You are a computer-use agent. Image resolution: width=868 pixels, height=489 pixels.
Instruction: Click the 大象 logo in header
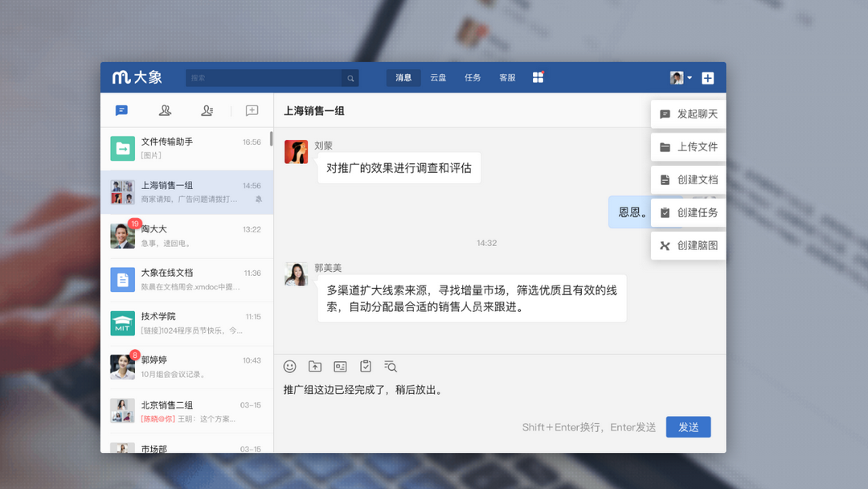(137, 77)
